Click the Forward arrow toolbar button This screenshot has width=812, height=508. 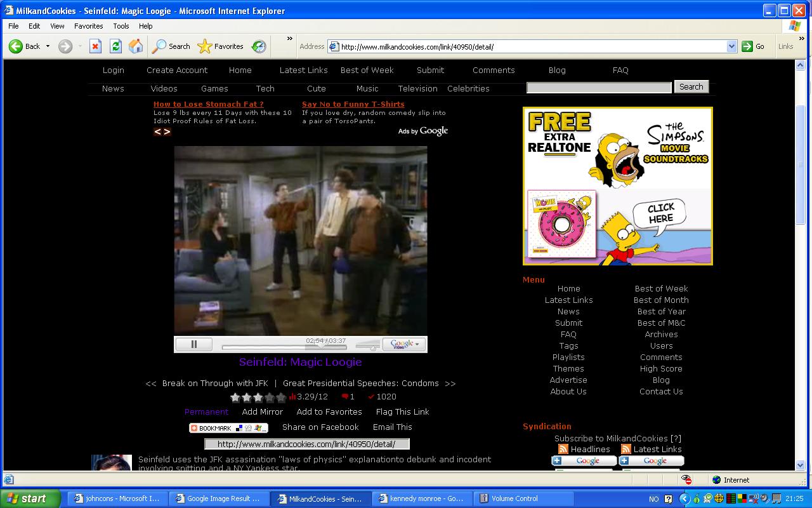click(x=65, y=46)
